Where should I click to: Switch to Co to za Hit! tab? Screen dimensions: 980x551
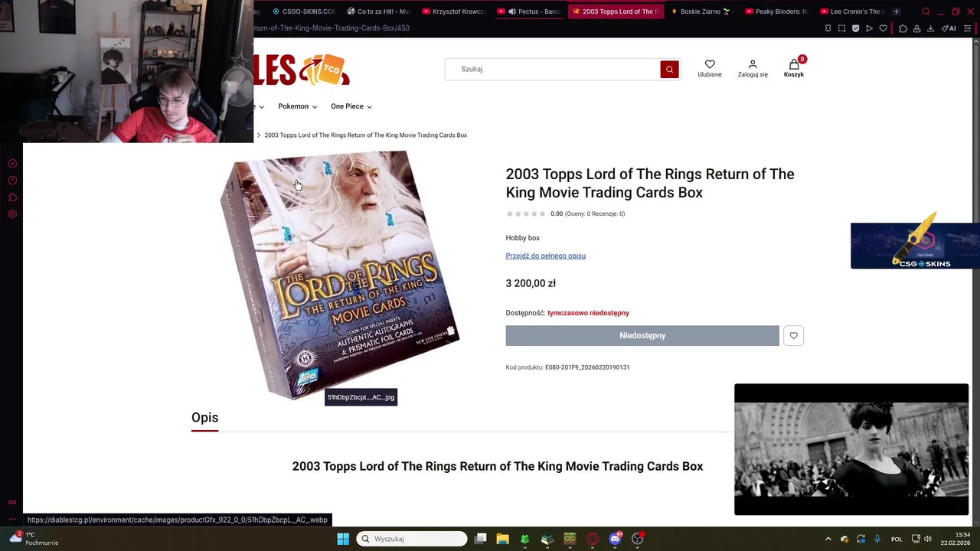click(378, 11)
